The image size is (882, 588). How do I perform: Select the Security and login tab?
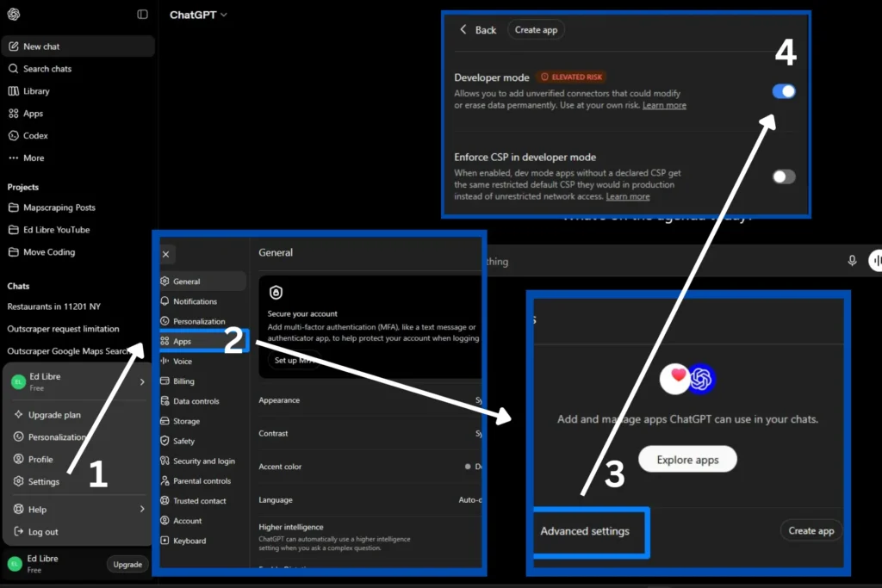[x=202, y=461]
